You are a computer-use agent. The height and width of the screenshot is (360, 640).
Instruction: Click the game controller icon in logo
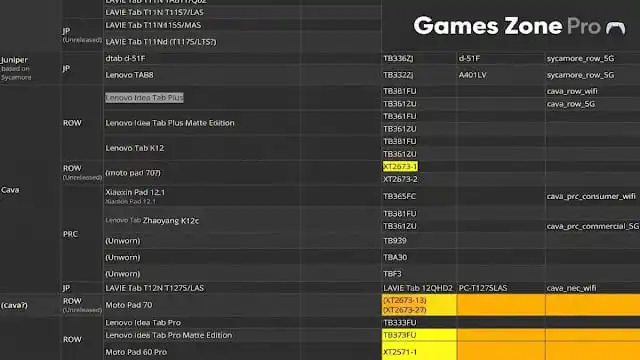coord(616,28)
